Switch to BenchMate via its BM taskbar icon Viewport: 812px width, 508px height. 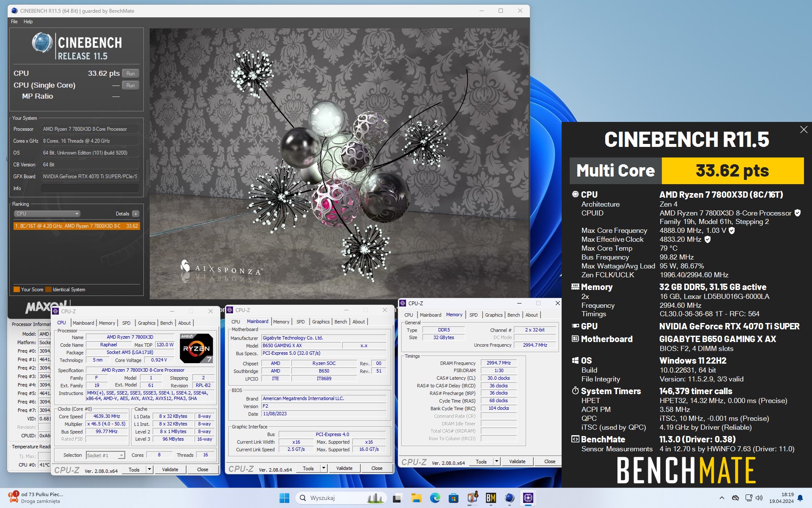[491, 498]
